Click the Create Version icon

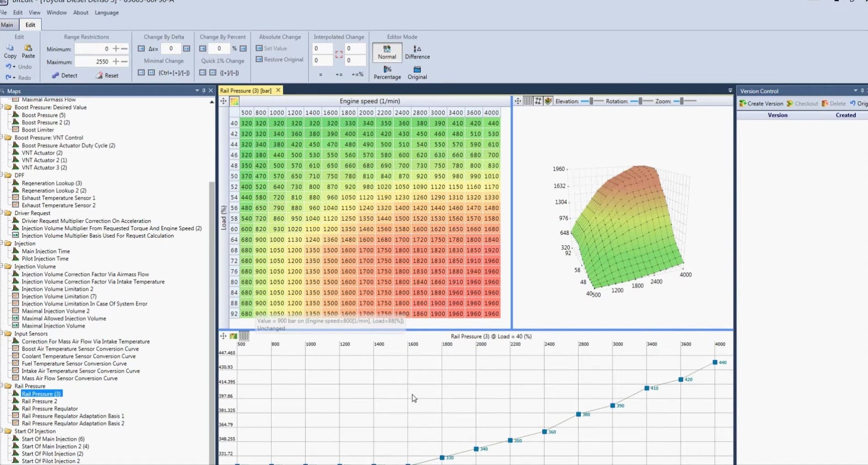(x=743, y=103)
